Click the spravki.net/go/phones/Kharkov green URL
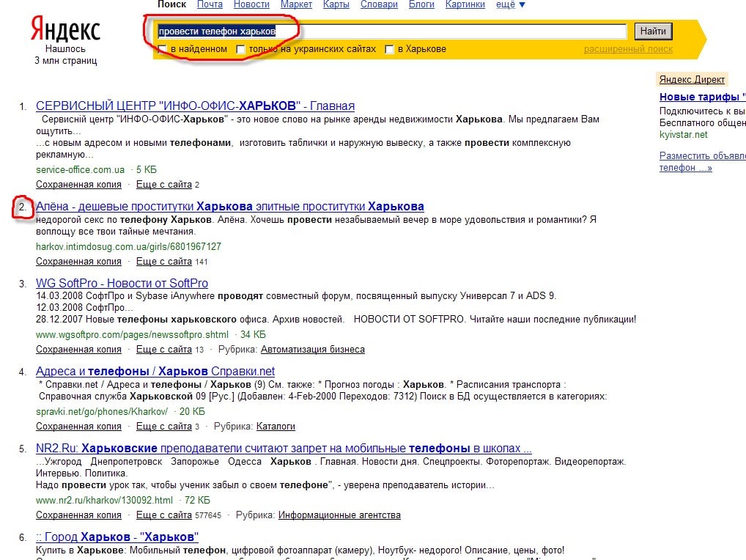Viewport: 746px width, 560px height. (102, 411)
